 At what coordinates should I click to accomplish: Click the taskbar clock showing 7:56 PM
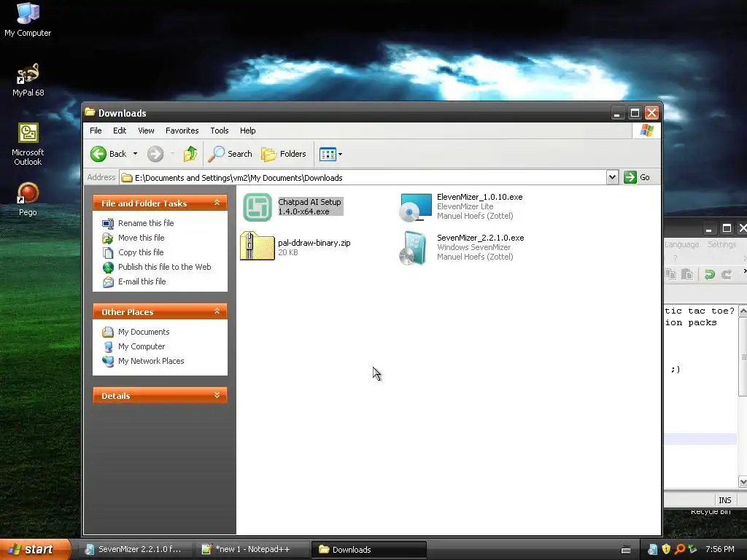pyautogui.click(x=720, y=549)
